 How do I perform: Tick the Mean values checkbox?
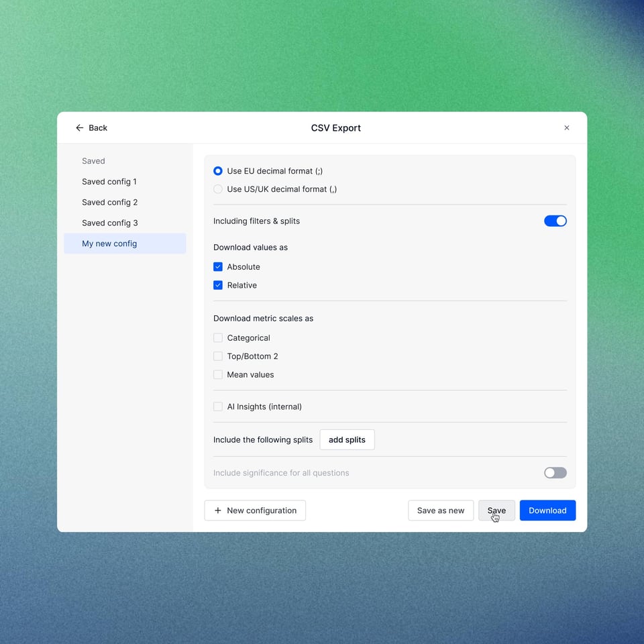pyautogui.click(x=218, y=374)
